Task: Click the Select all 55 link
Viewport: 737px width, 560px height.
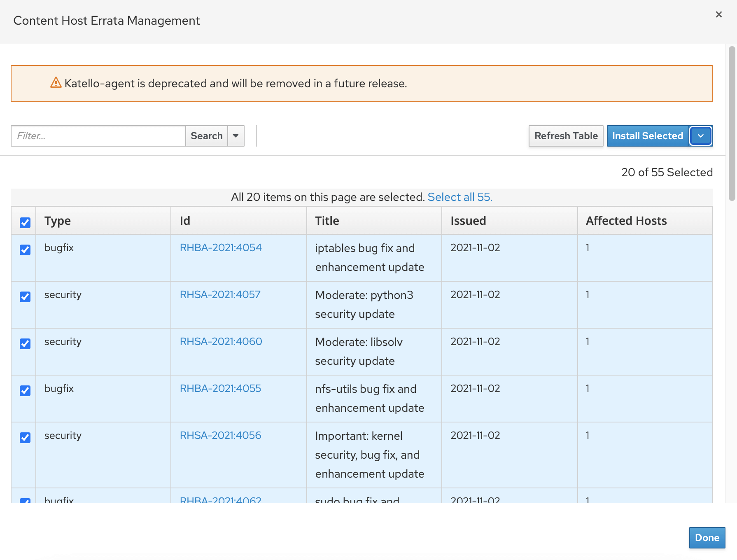Action: [459, 197]
